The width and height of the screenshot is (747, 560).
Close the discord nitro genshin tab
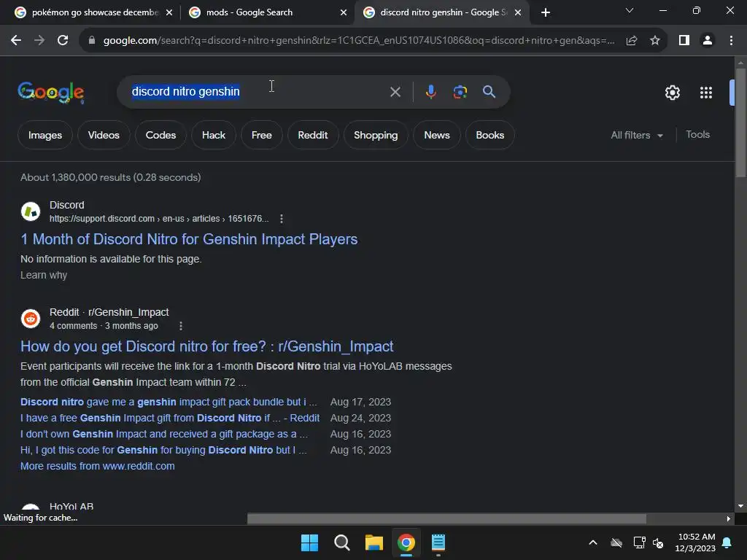pyautogui.click(x=518, y=13)
